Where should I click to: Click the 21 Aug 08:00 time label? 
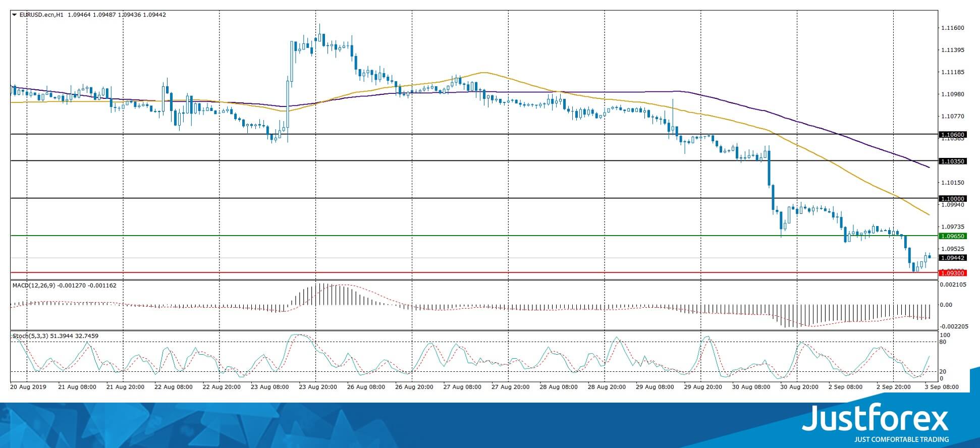[77, 387]
